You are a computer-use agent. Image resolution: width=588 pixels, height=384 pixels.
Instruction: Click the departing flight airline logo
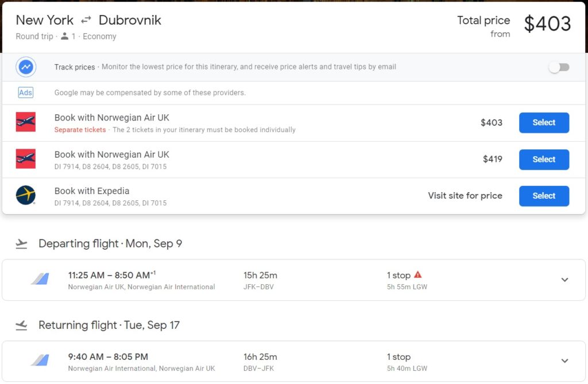40,280
